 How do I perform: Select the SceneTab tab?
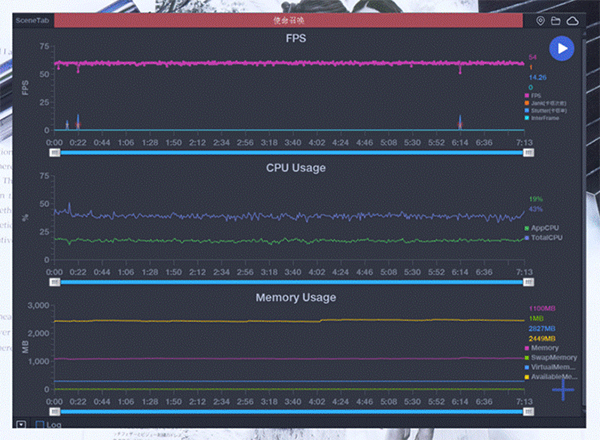[x=30, y=20]
